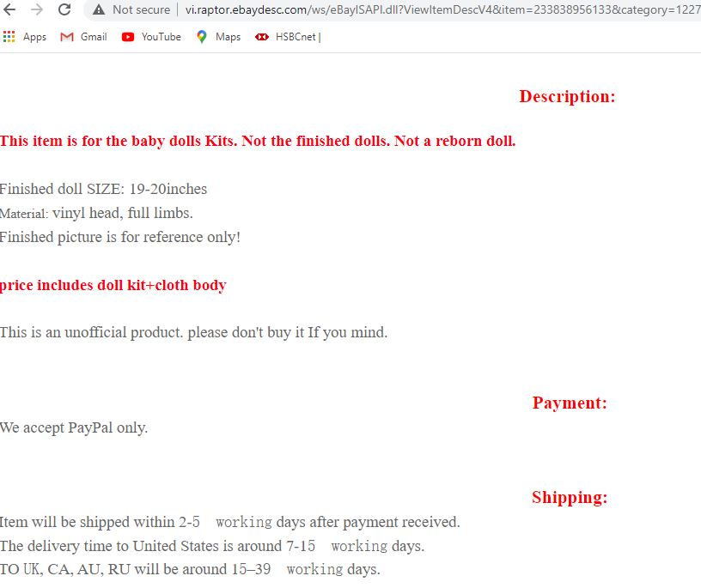This screenshot has width=701, height=588.
Task: Click the browser forward arrow
Action: pos(37,9)
